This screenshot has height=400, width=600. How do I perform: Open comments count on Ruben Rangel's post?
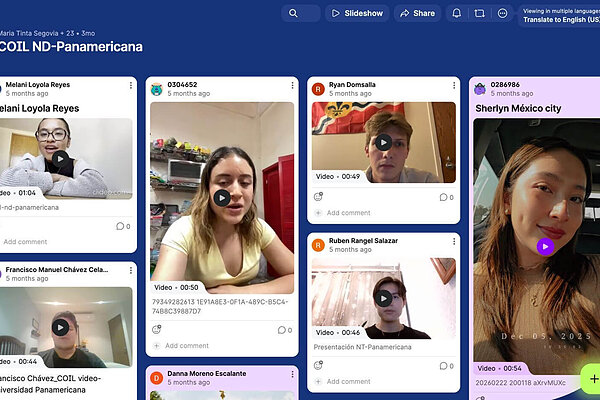click(447, 366)
